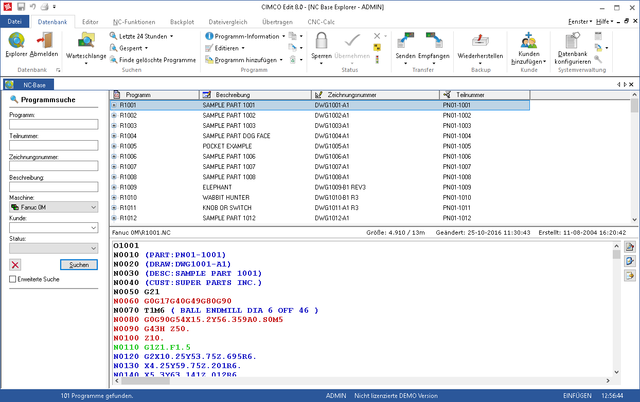The image size is (640, 402).
Task: Switch to the NC-Funktionen tab
Action: (134, 22)
